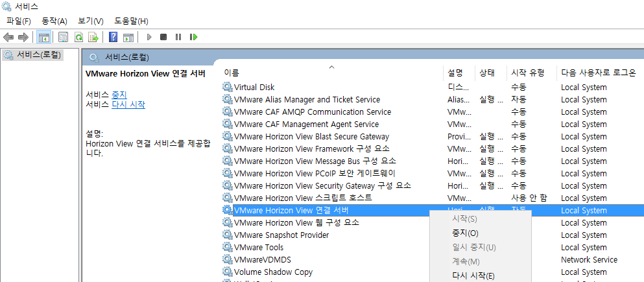
Task: Open Help toolbar icon
Action: coord(113,37)
